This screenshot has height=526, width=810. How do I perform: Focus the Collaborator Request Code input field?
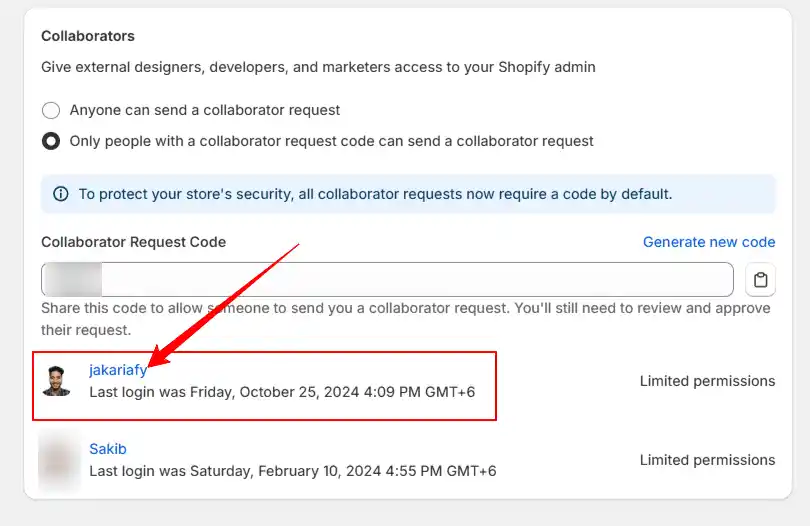(387, 280)
